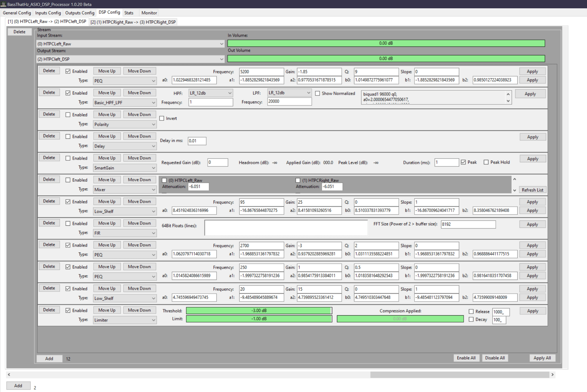Click the 64Bit Floats text area
This screenshot has width=587, height=392.
pyautogui.click(x=286, y=228)
